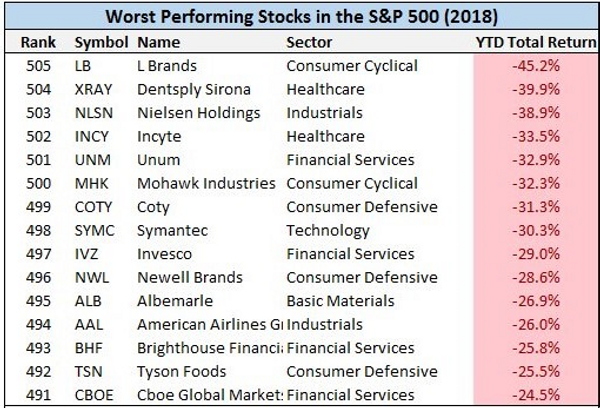The height and width of the screenshot is (408, 600).
Task: Select the Nielsen Holdings name cell
Action: click(191, 113)
